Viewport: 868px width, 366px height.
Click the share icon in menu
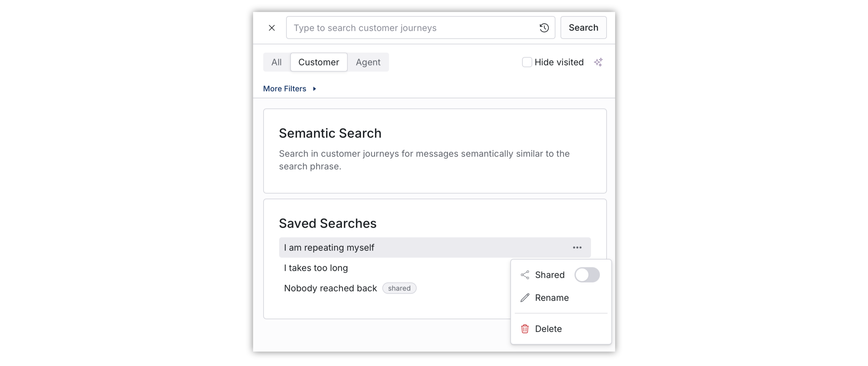[525, 275]
